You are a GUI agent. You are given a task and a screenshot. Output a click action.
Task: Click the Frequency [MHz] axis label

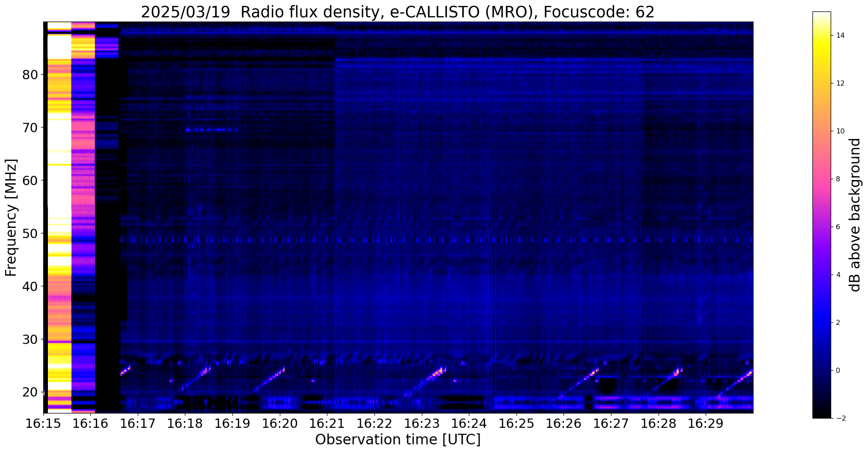click(x=11, y=217)
